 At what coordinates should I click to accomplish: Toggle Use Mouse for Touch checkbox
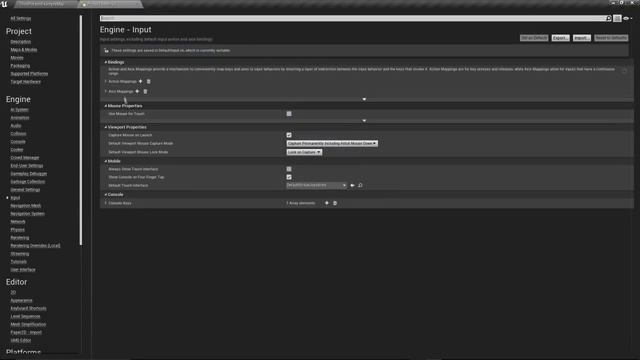pyautogui.click(x=289, y=113)
